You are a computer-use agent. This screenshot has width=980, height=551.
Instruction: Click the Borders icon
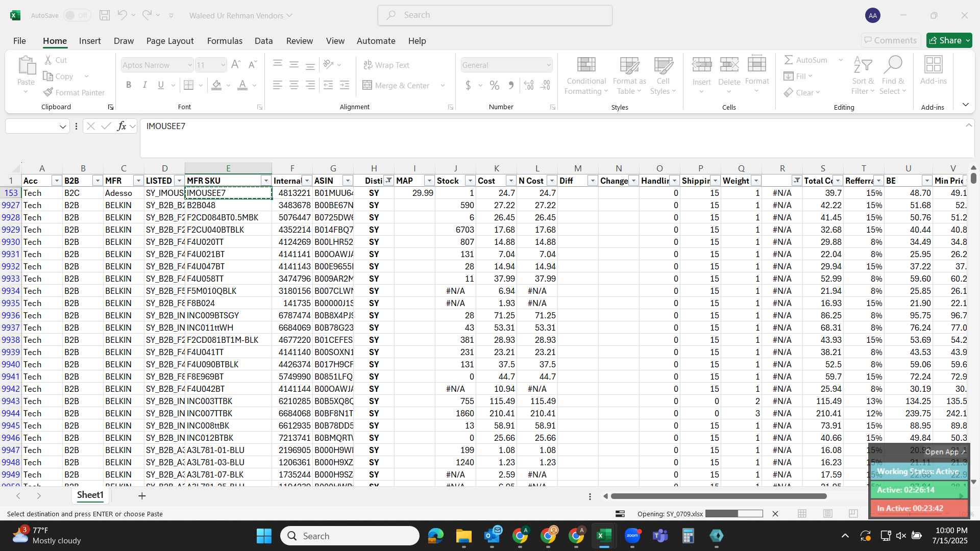coord(189,85)
